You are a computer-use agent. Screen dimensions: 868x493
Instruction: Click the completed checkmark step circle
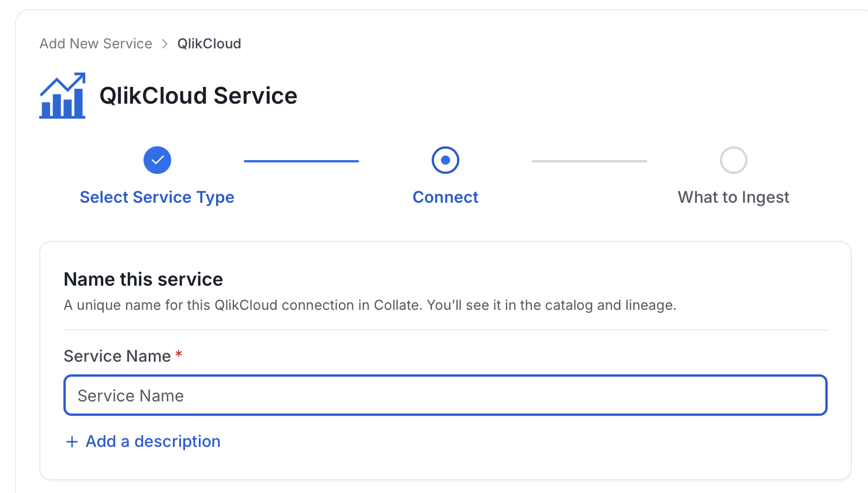[x=157, y=160]
